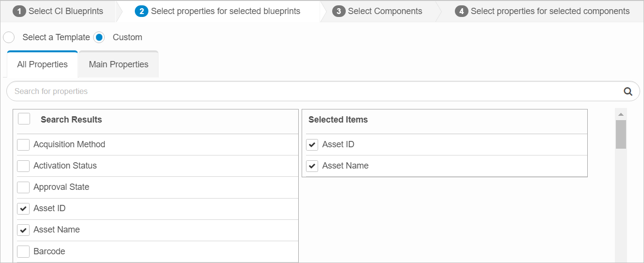Uncheck Asset Name in Search Results
The height and width of the screenshot is (263, 644).
point(23,230)
